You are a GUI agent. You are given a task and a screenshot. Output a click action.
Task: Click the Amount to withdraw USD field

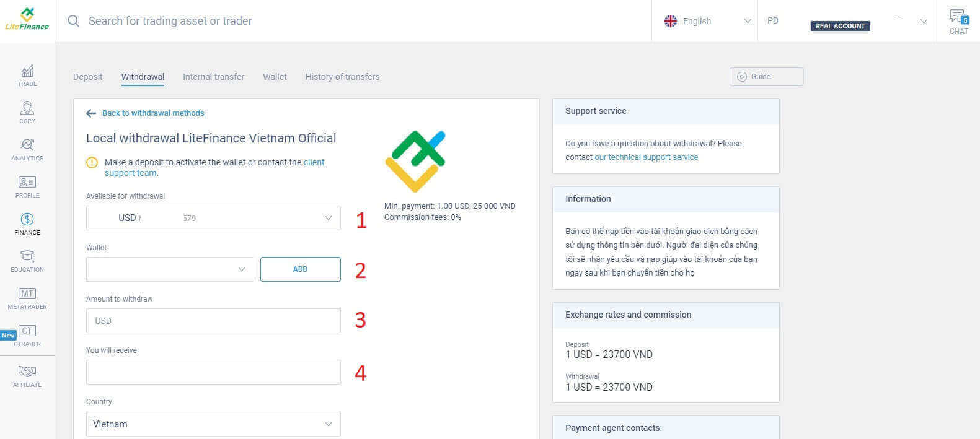(213, 321)
